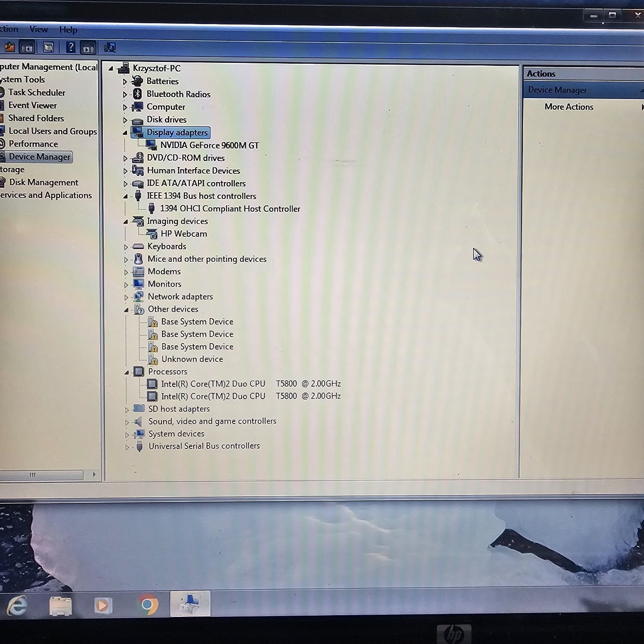
Task: Expand the Batteries node
Action: click(x=125, y=81)
